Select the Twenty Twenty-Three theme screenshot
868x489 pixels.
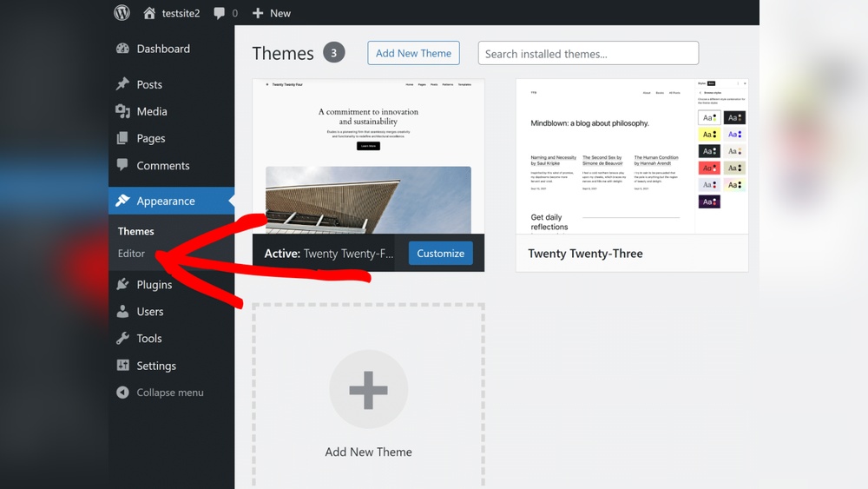click(x=632, y=156)
